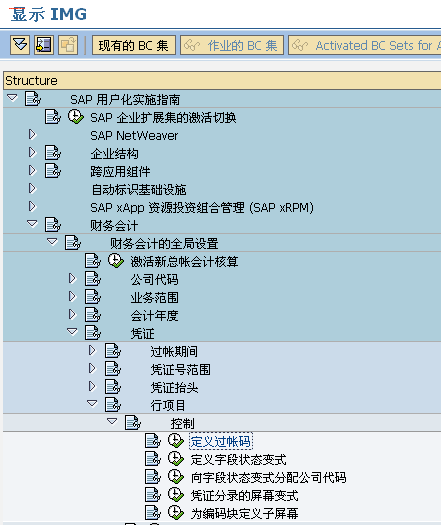Click the Expand All toolbar icon
This screenshot has width=441, height=525.
pyautogui.click(x=20, y=45)
